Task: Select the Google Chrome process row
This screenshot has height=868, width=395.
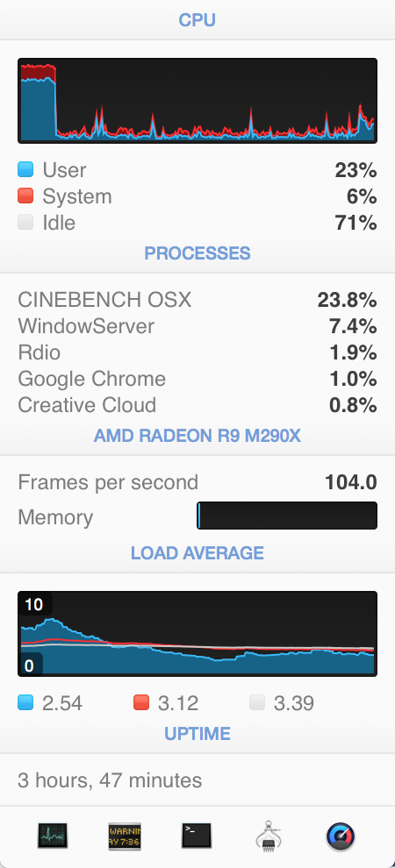Action: [197, 379]
